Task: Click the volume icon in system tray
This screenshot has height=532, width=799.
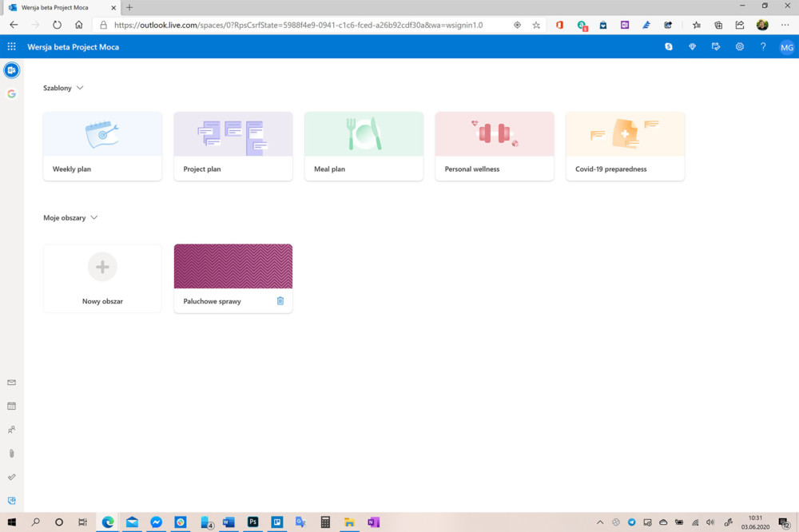Action: click(x=710, y=522)
